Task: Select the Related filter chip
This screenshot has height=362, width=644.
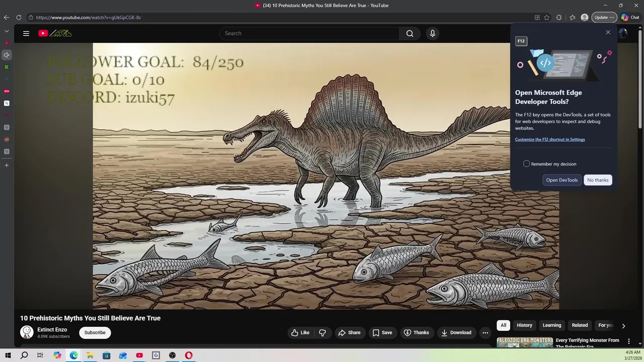Action: (580, 325)
